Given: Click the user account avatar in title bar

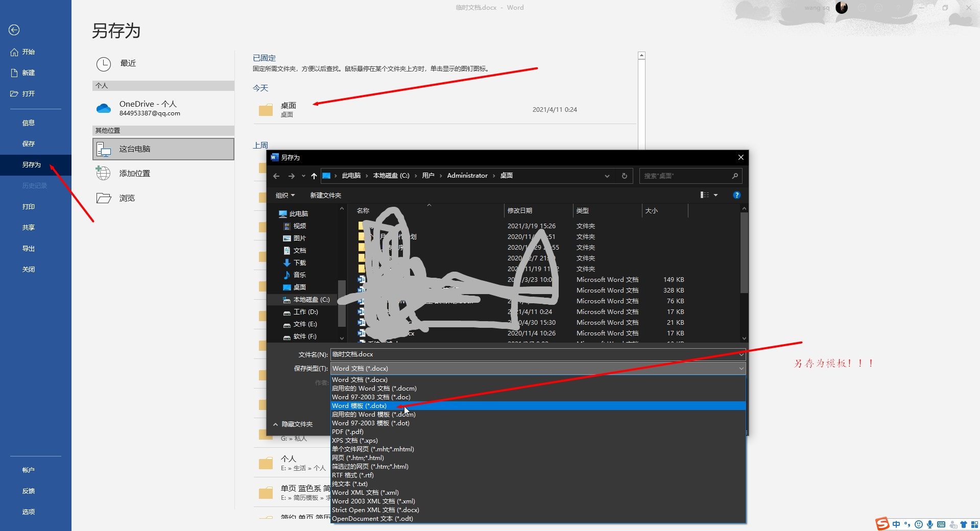Looking at the screenshot, I should (x=842, y=8).
